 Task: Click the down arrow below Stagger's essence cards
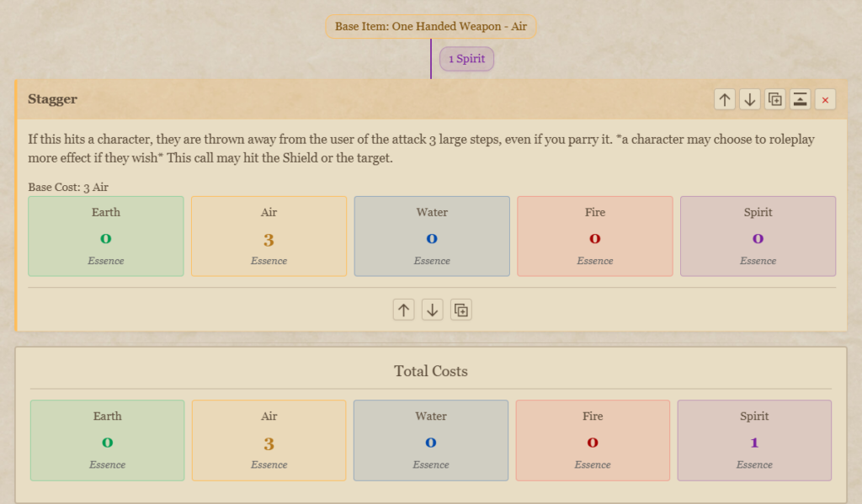(433, 310)
